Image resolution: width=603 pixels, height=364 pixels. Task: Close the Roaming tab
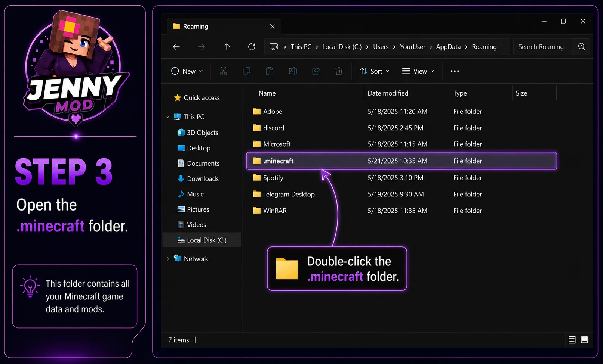[x=273, y=26]
